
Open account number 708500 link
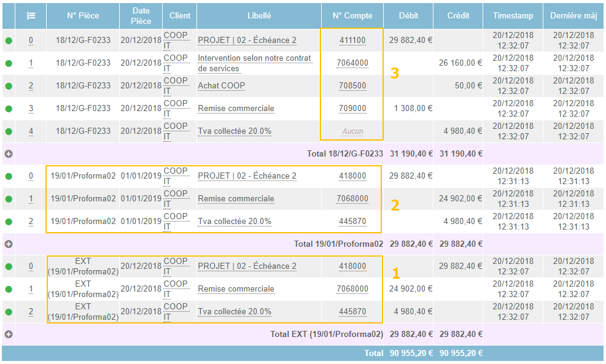(352, 85)
